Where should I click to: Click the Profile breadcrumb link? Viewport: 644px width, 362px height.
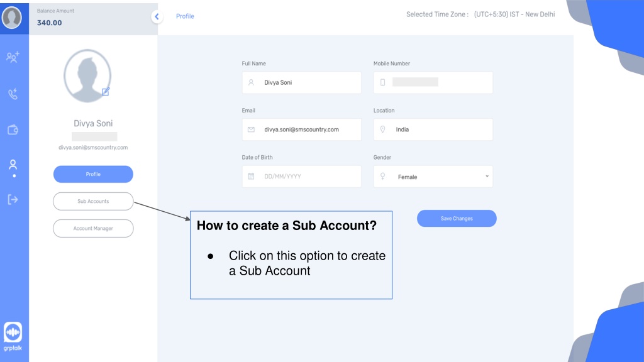coord(185,16)
